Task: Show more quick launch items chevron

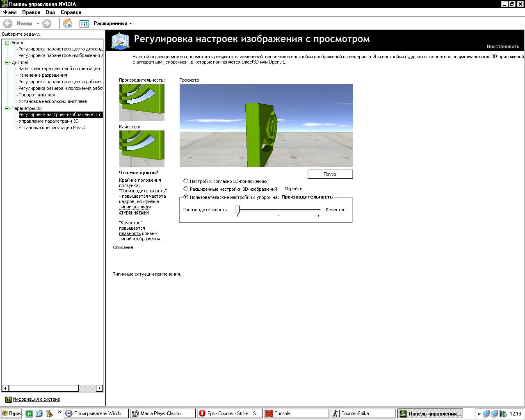Action: click(x=59, y=412)
